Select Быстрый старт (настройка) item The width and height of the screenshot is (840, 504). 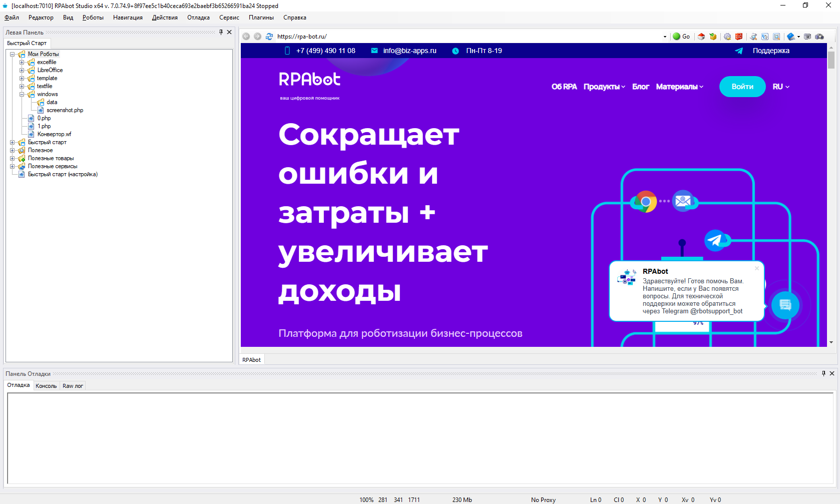63,174
